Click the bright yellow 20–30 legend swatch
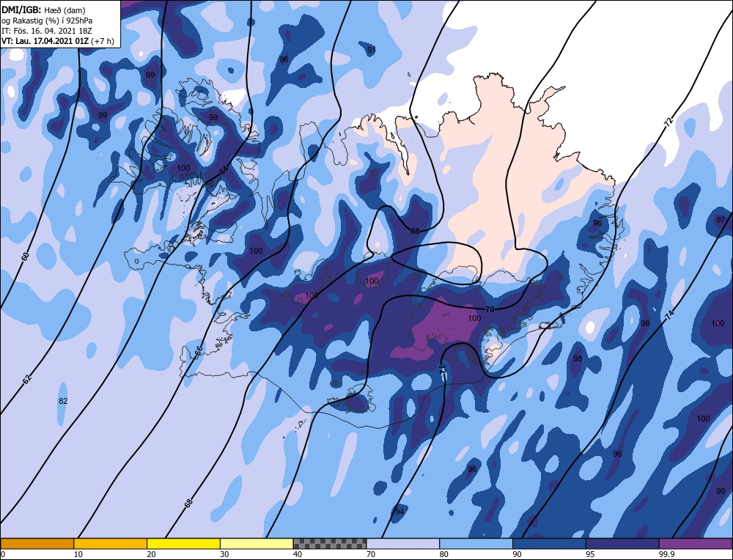Image resolution: width=733 pixels, height=560 pixels. click(183, 543)
